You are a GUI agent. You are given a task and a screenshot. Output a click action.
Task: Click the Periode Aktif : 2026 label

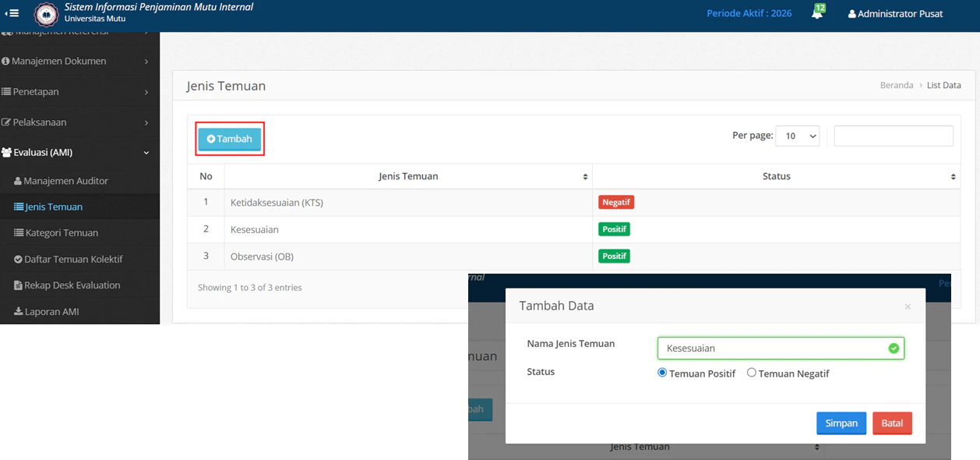(749, 13)
